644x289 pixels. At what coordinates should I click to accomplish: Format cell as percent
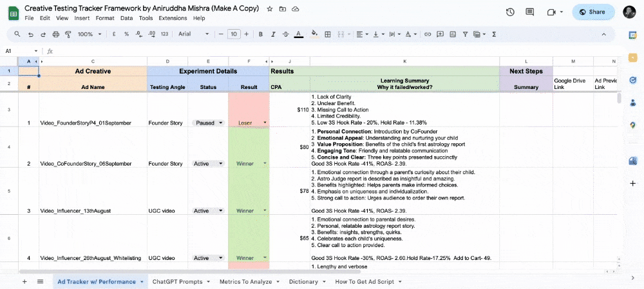(x=126, y=34)
